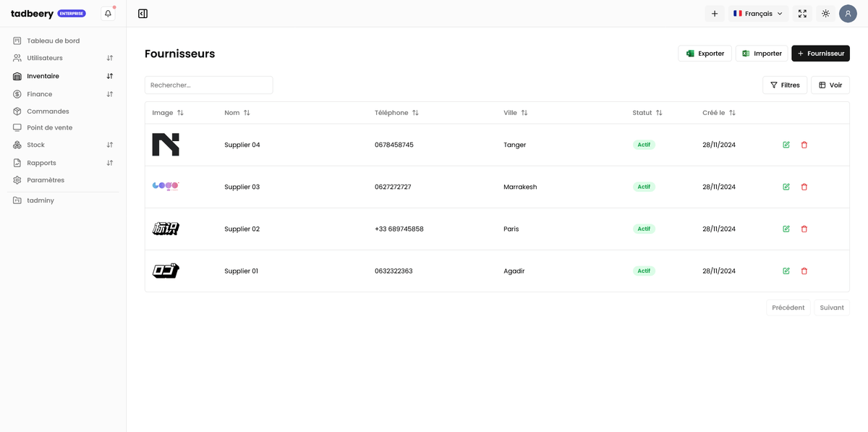868x432 pixels.
Task: Enter fullscreen mode
Action: tap(802, 14)
